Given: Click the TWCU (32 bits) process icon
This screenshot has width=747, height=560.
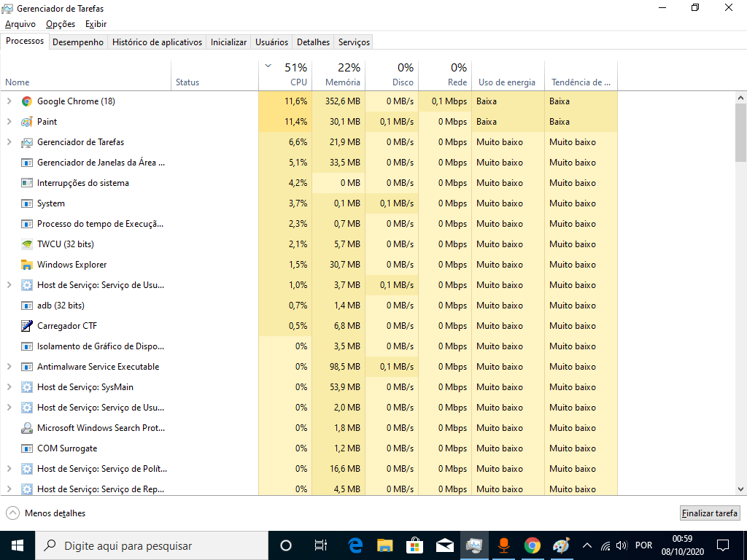Looking at the screenshot, I should pyautogui.click(x=27, y=244).
